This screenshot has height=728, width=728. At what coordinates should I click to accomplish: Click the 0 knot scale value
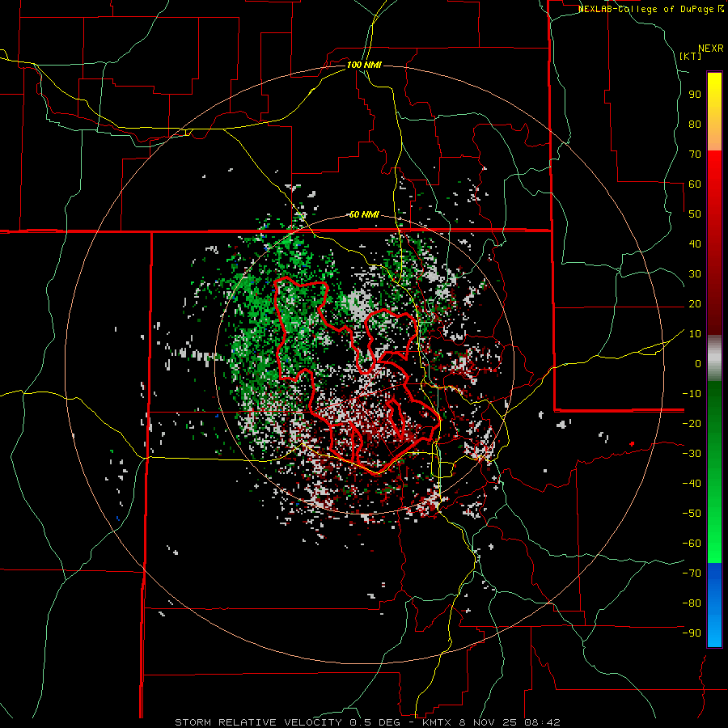[x=698, y=364]
